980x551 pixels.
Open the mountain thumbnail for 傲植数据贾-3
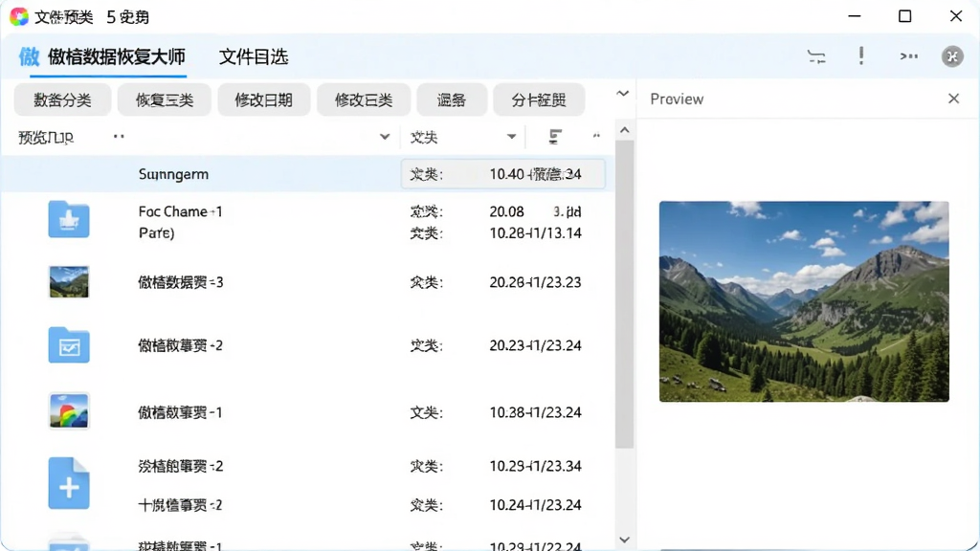pyautogui.click(x=69, y=282)
